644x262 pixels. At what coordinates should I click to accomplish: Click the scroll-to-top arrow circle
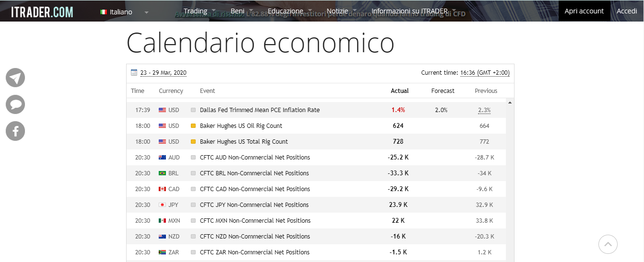point(608,244)
